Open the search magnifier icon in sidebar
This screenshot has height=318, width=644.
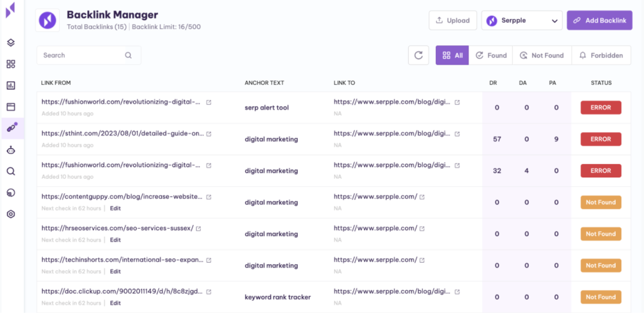tap(11, 171)
